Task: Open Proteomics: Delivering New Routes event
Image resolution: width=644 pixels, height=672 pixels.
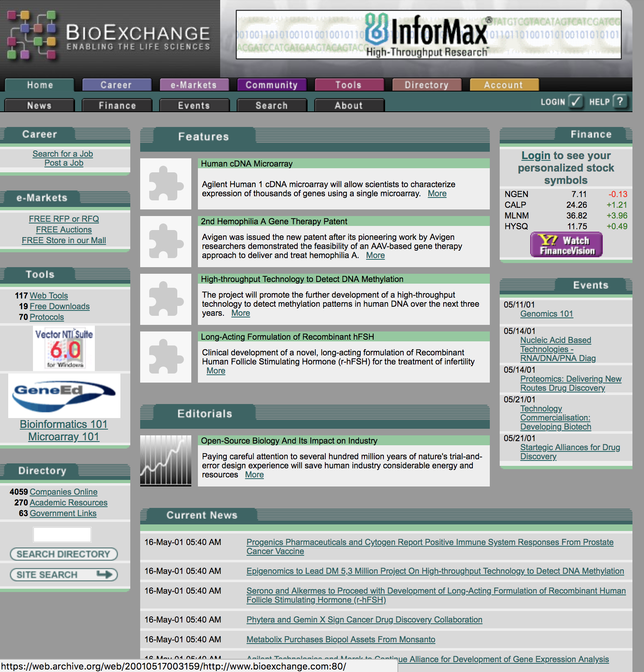Action: tap(571, 383)
